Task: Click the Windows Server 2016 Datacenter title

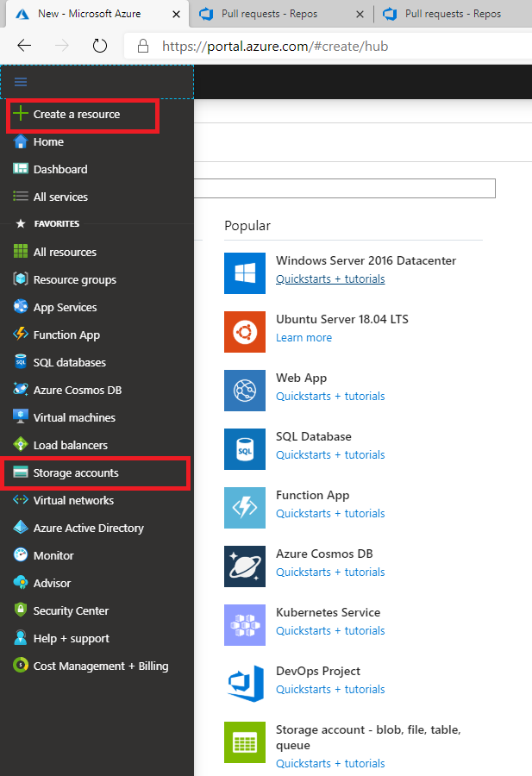Action: [x=366, y=260]
